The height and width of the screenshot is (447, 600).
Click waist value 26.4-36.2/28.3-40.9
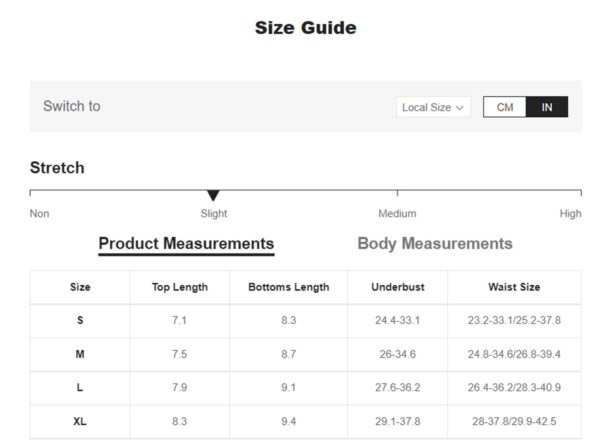pyautogui.click(x=514, y=388)
